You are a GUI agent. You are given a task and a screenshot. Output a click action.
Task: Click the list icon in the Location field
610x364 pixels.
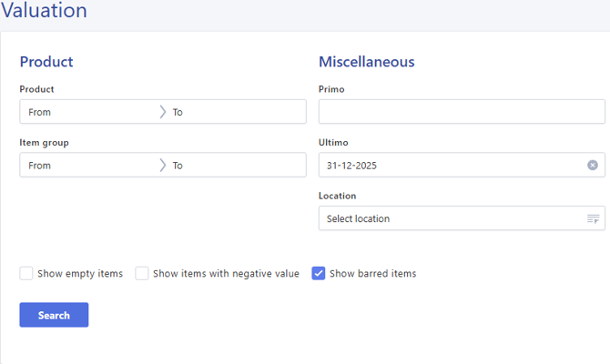tap(593, 218)
